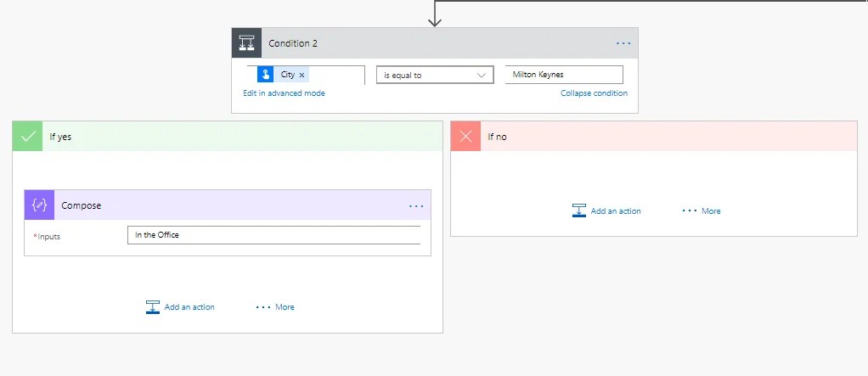Click More in the If yes branch
The image size is (868, 376).
(x=275, y=307)
